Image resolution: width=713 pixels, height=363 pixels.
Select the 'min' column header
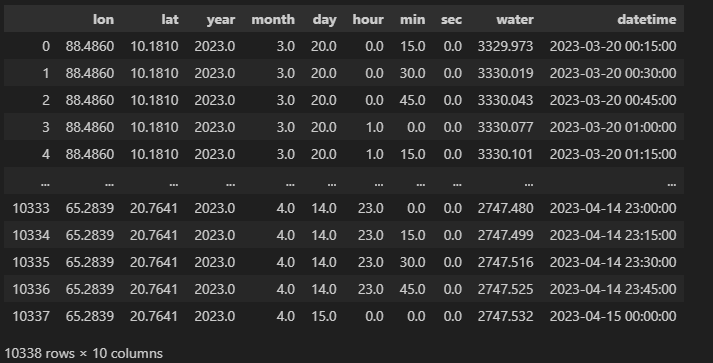coord(412,20)
